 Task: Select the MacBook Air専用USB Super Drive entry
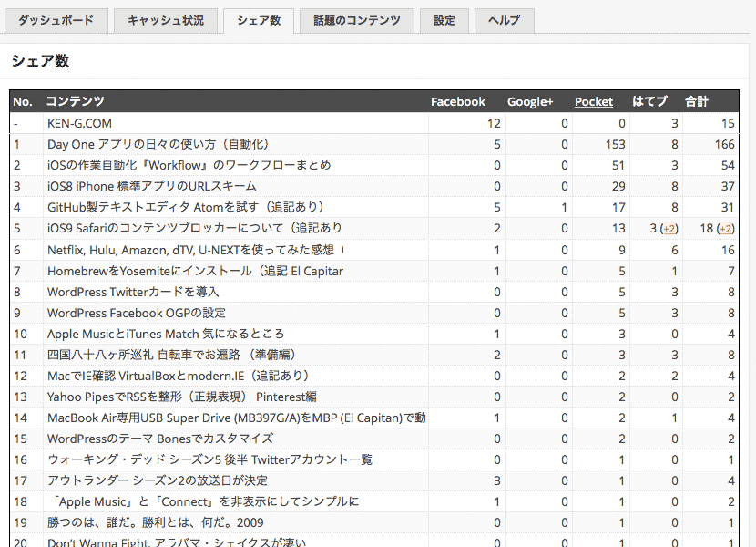(236, 418)
